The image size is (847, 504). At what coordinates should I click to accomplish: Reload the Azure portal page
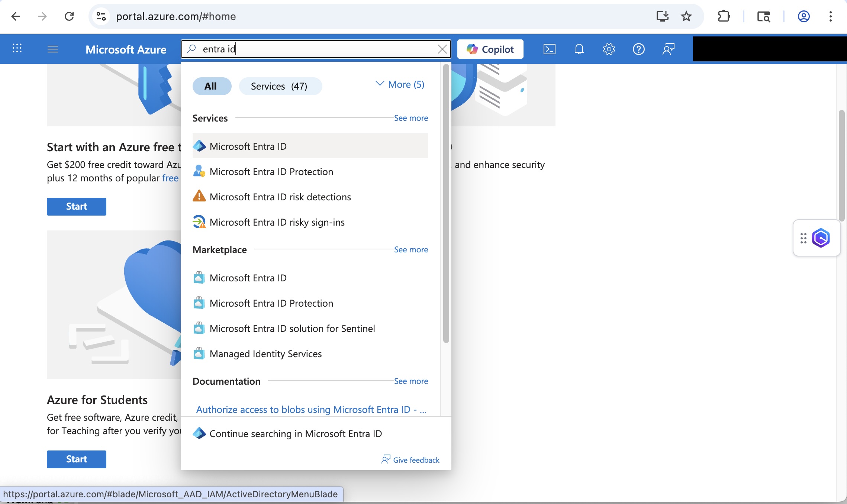(69, 16)
